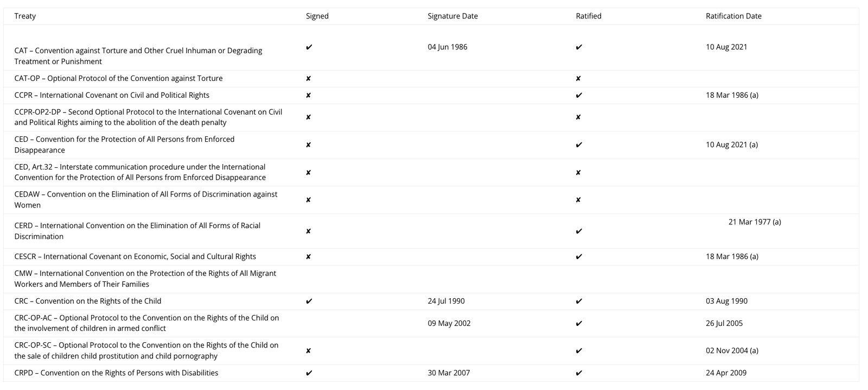
Task: Click the Ratified checkmark for CRC-OP-AC row
Action: click(x=579, y=324)
